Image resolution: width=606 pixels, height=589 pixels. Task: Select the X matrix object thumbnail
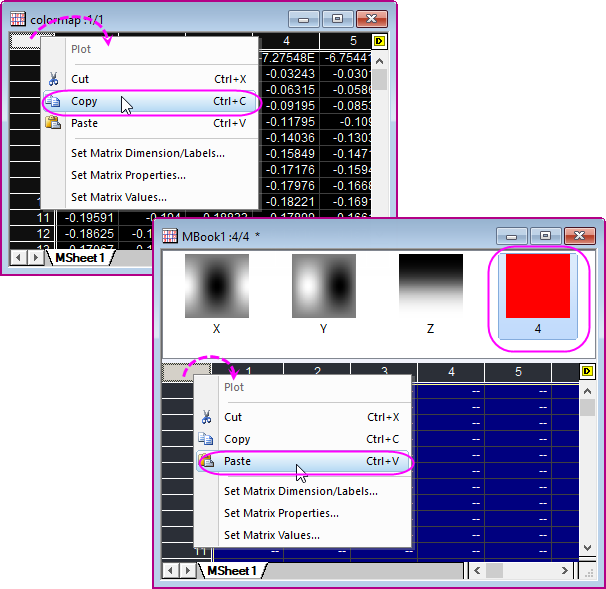(x=217, y=286)
